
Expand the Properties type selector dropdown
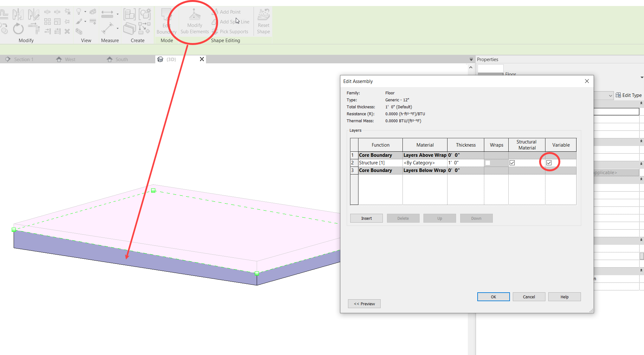(641, 77)
